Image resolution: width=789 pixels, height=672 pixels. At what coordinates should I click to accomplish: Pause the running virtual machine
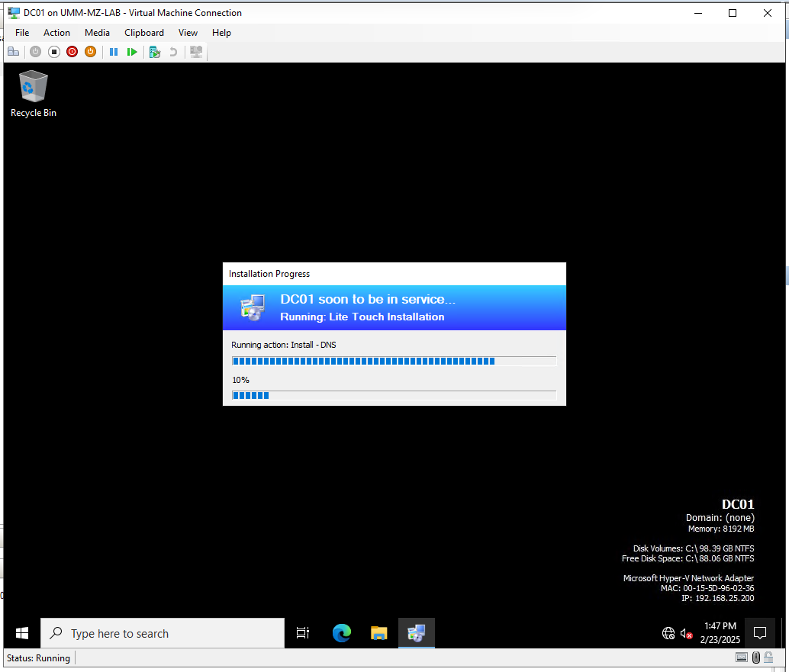coord(114,51)
